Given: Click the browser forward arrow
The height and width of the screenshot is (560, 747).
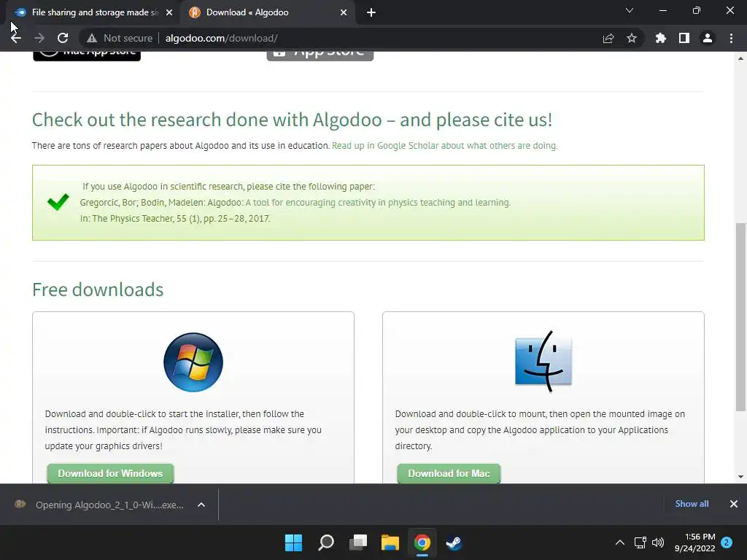Looking at the screenshot, I should (39, 38).
